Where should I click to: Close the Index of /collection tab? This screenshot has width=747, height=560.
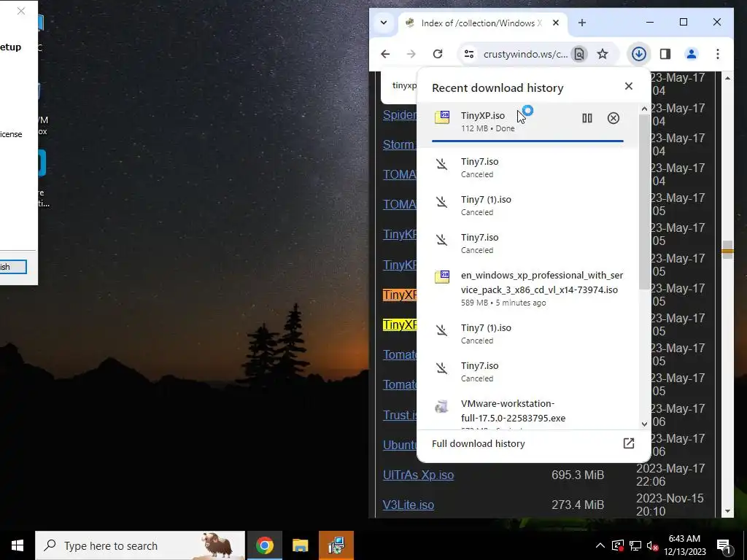click(x=555, y=23)
